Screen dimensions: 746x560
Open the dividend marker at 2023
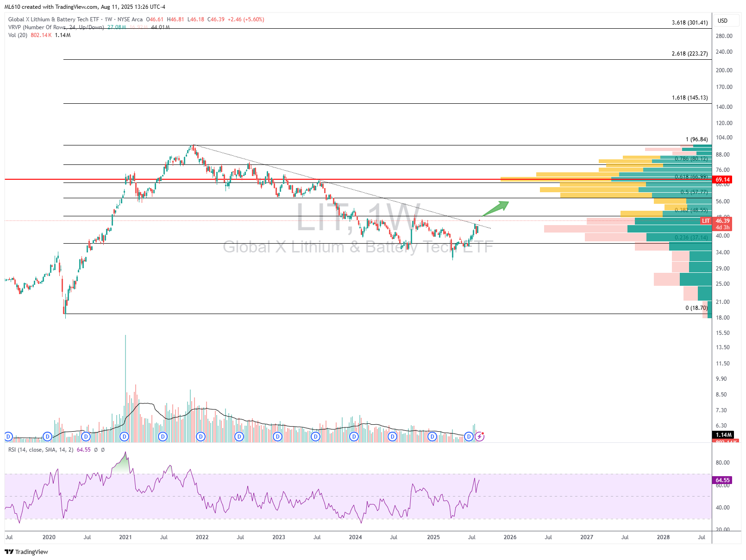tap(277, 436)
